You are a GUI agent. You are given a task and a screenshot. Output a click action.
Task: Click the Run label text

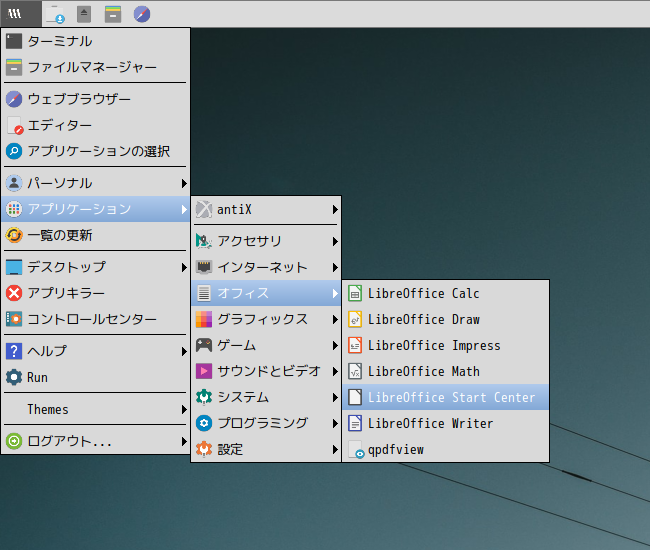click(37, 378)
